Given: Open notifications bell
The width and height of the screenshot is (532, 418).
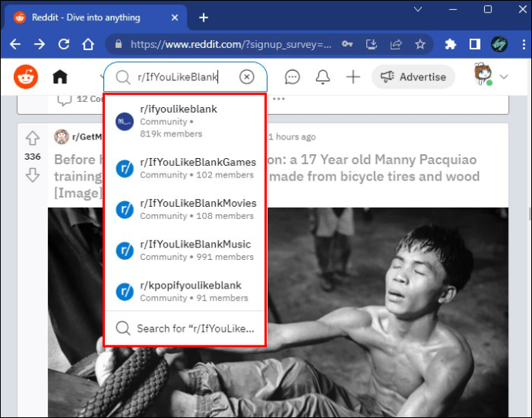Looking at the screenshot, I should click(x=323, y=76).
